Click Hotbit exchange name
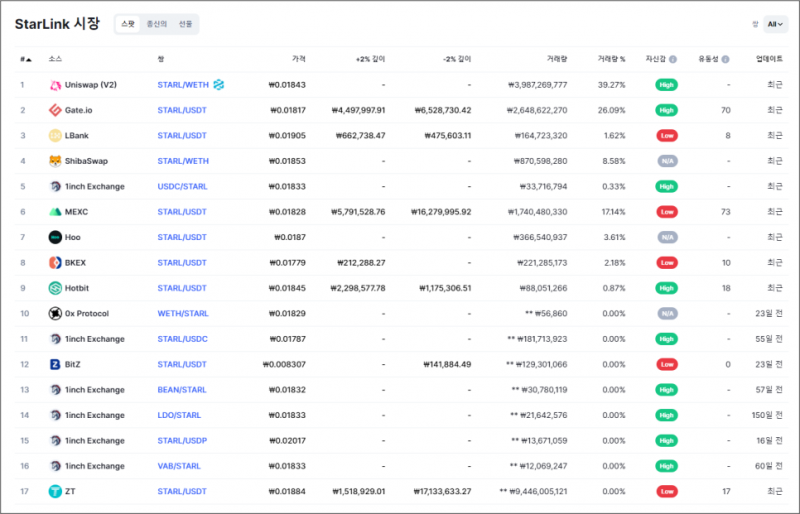 77,288
